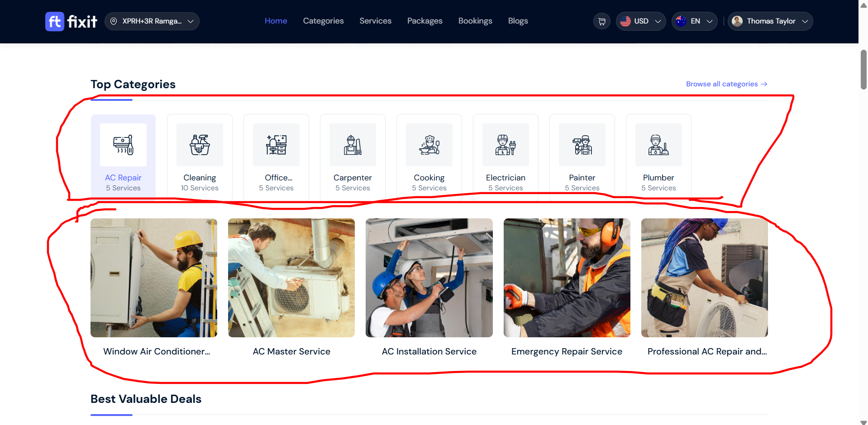The width and height of the screenshot is (868, 425).
Task: View the Emergency Repair Service thumbnail
Action: (x=567, y=278)
